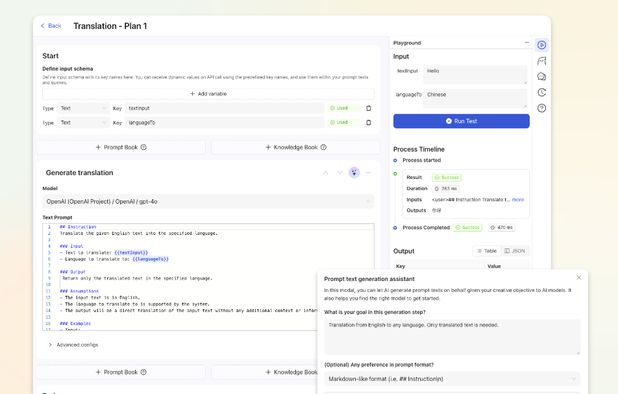Edit the generation goal text area
The width and height of the screenshot is (618, 394).
click(x=452, y=337)
